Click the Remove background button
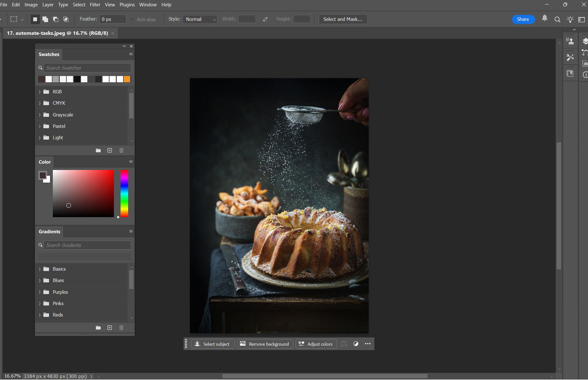Image resolution: width=588 pixels, height=380 pixels. pos(265,344)
